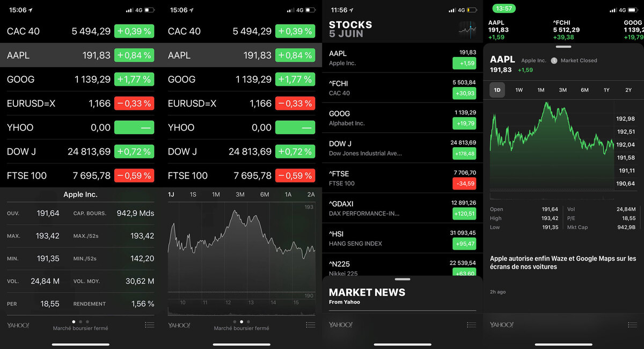Image resolution: width=644 pixels, height=349 pixels.
Task: Toggle +0,72 % DOW J badge in 1J chart screen
Action: [295, 151]
